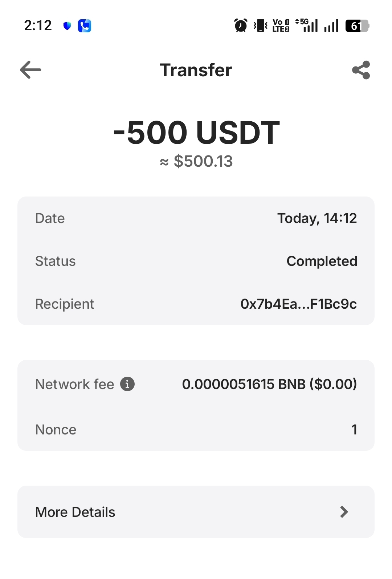
Task: Tap the battery level indicator
Action: pos(357,26)
